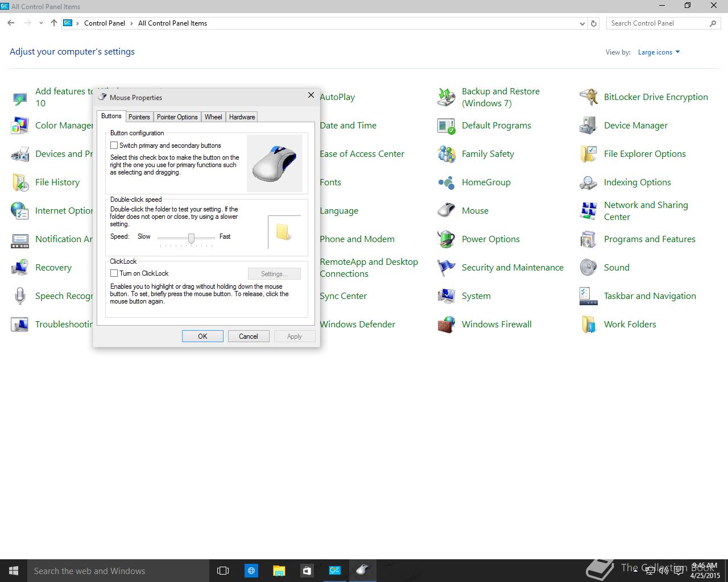The height and width of the screenshot is (582, 728).
Task: Open the Power Options icon
Action: (x=446, y=239)
